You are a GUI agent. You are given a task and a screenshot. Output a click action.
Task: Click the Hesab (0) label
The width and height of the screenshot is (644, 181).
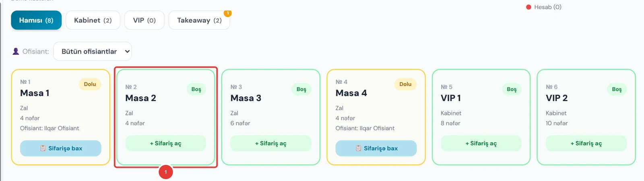[x=548, y=7]
